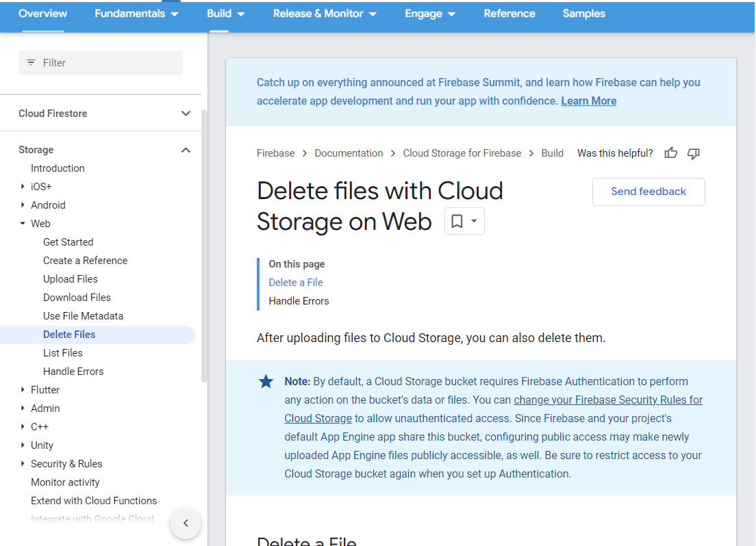Open Download Files page

tap(77, 298)
